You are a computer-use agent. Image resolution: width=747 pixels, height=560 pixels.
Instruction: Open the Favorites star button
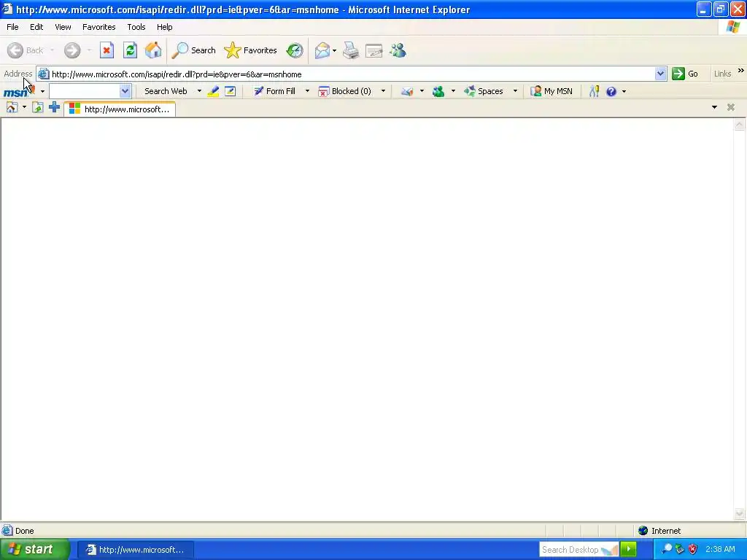pos(251,50)
